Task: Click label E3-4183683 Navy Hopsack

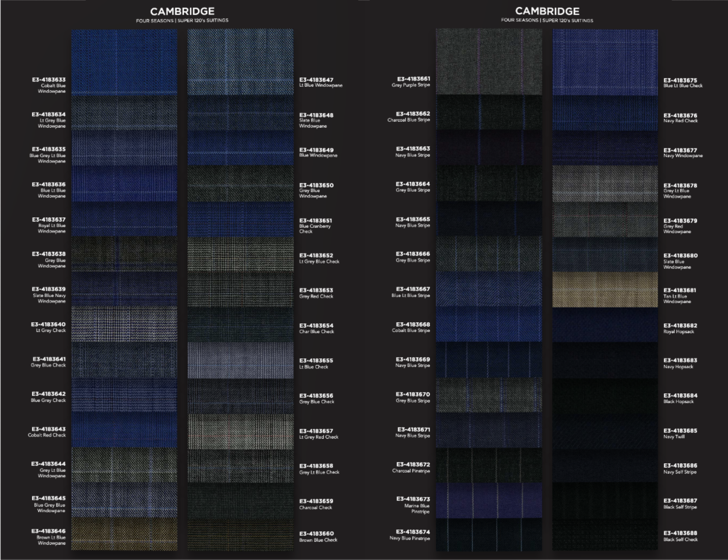Action: [x=680, y=363]
